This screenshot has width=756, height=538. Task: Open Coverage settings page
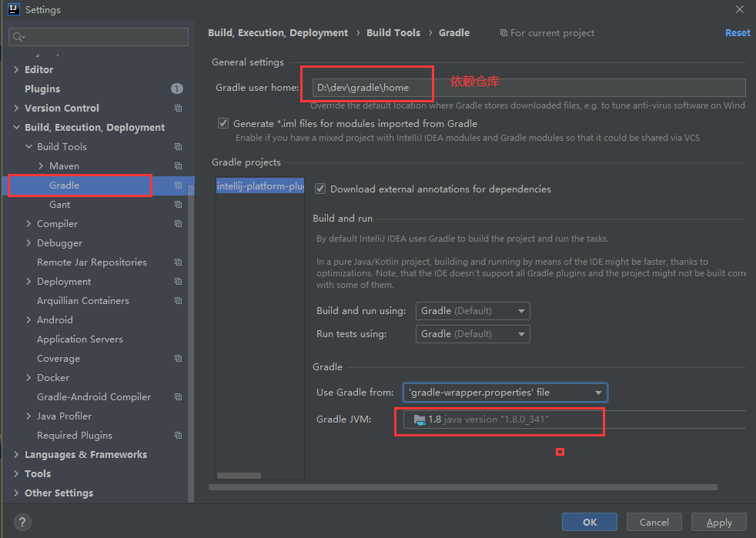tap(59, 358)
